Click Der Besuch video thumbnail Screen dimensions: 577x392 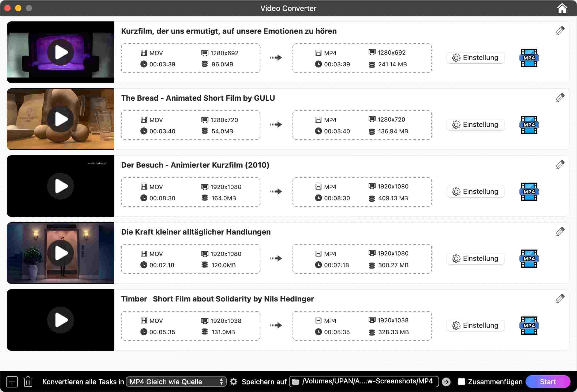point(61,186)
